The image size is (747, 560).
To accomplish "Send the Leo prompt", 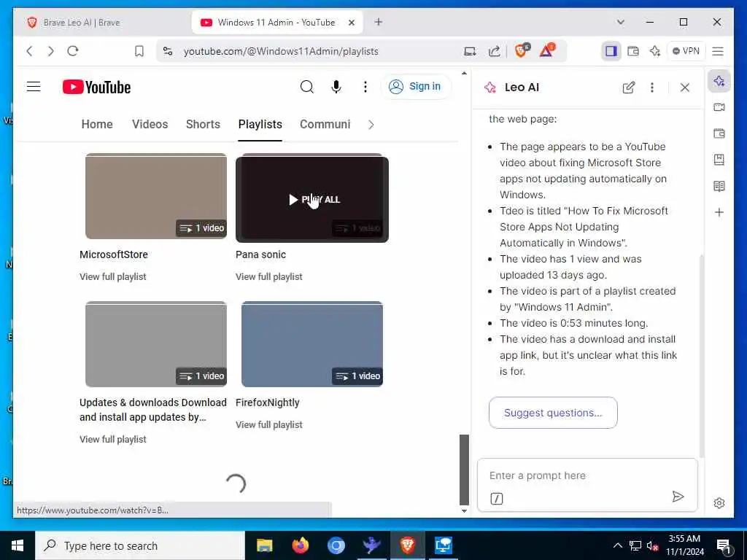I will 678,497.
